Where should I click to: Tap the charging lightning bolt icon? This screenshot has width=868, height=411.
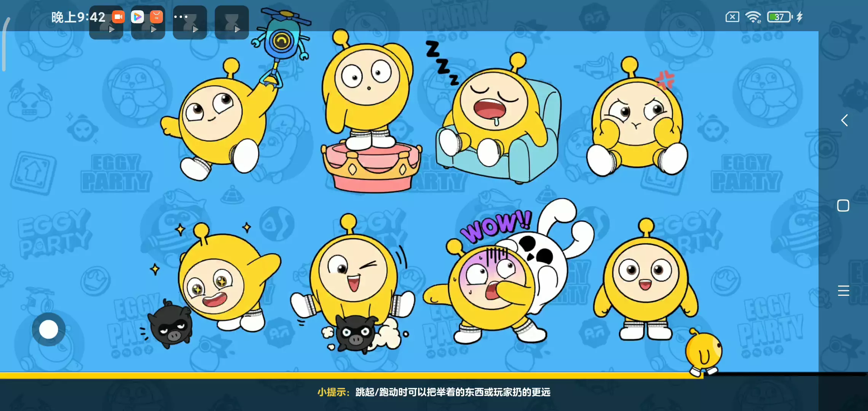point(799,17)
